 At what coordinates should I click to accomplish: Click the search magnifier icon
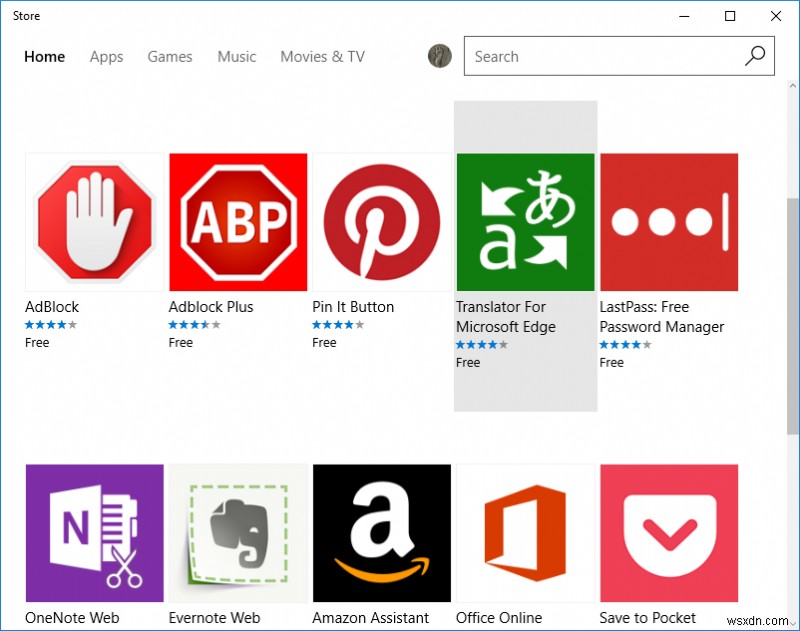point(755,56)
